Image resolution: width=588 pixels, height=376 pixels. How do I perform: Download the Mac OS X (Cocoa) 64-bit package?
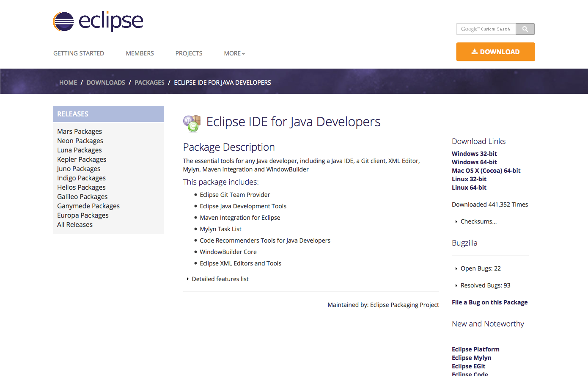(486, 171)
